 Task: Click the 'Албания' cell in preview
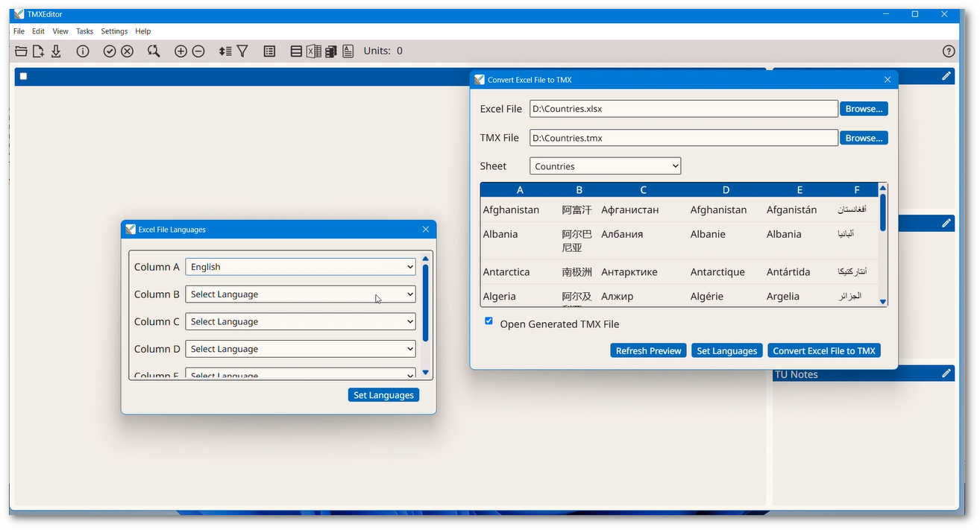coord(622,234)
